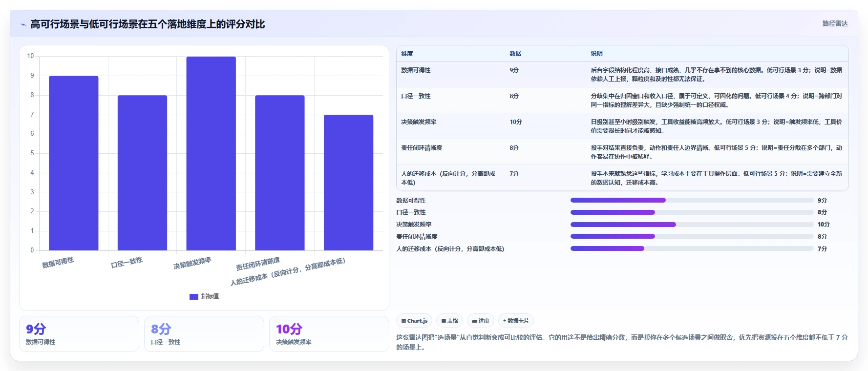Click the 路径雷达 label in the header
868x371 pixels.
click(835, 23)
